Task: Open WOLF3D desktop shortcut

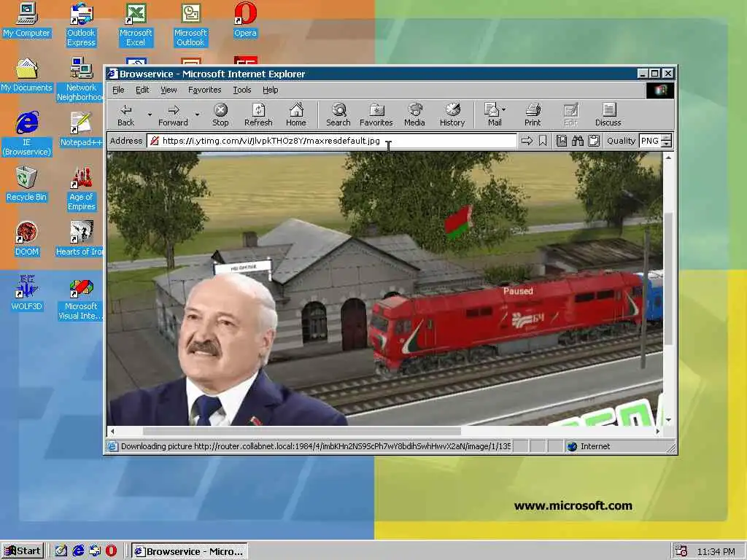Action: (x=26, y=294)
